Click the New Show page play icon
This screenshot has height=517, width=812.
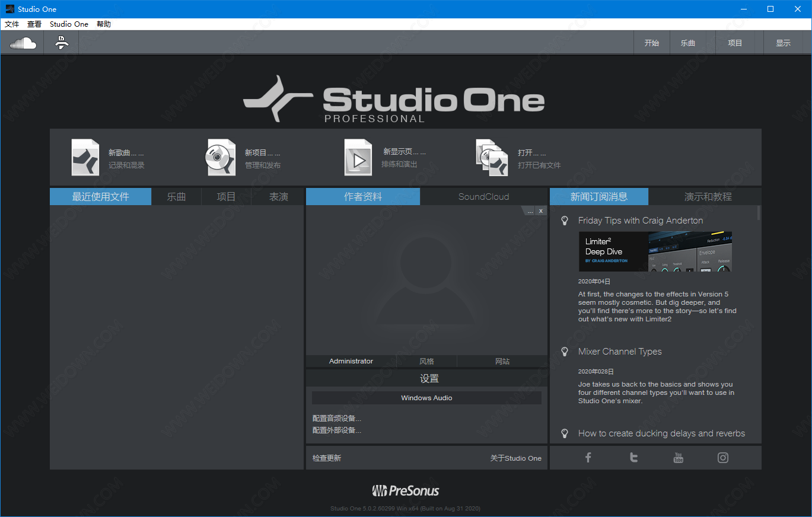pyautogui.click(x=358, y=158)
